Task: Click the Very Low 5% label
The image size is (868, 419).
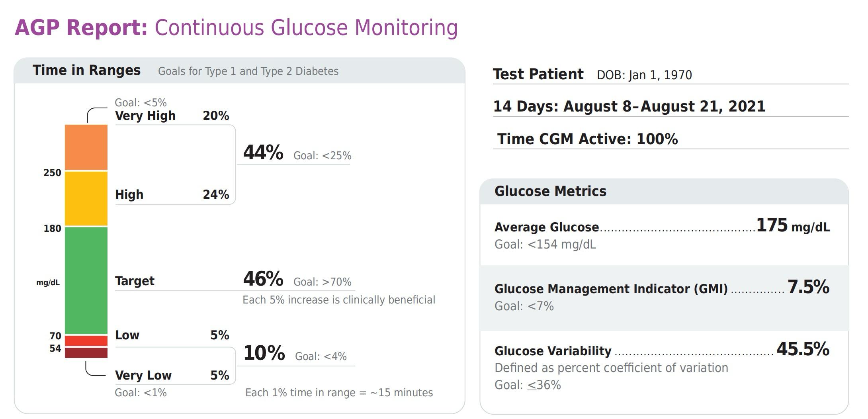Action: [x=172, y=375]
